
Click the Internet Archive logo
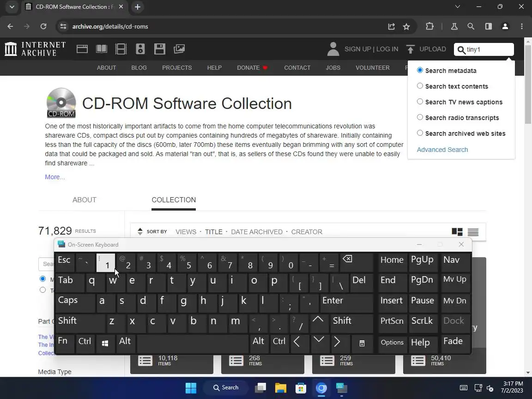click(35, 49)
